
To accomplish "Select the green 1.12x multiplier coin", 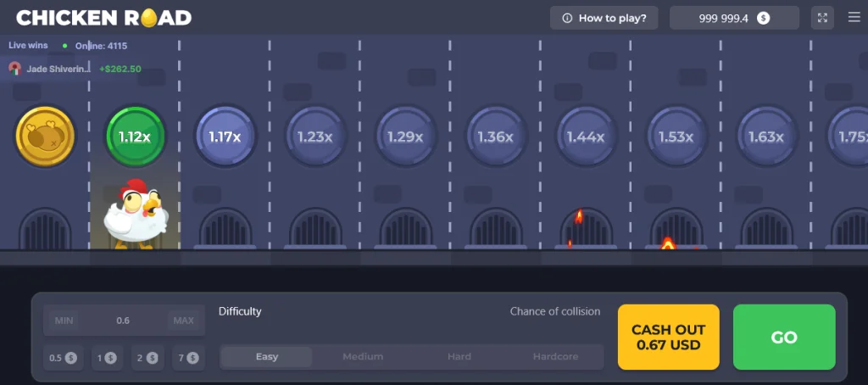I will pos(135,137).
